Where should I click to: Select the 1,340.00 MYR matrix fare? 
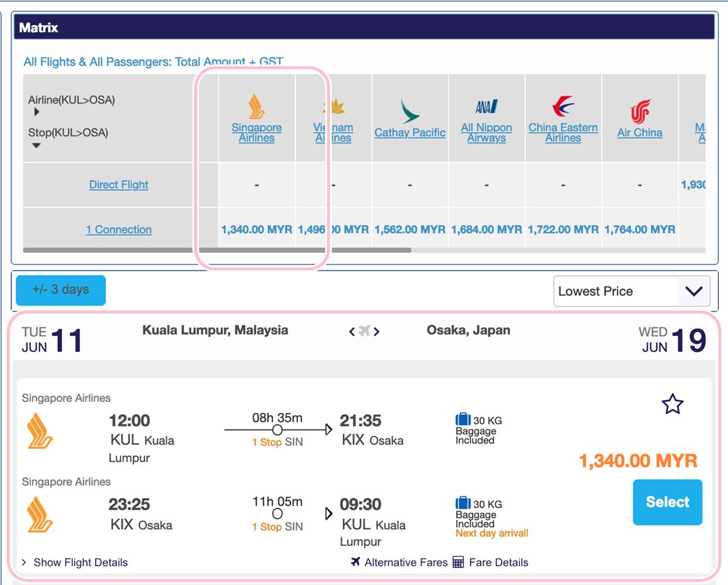(x=257, y=230)
